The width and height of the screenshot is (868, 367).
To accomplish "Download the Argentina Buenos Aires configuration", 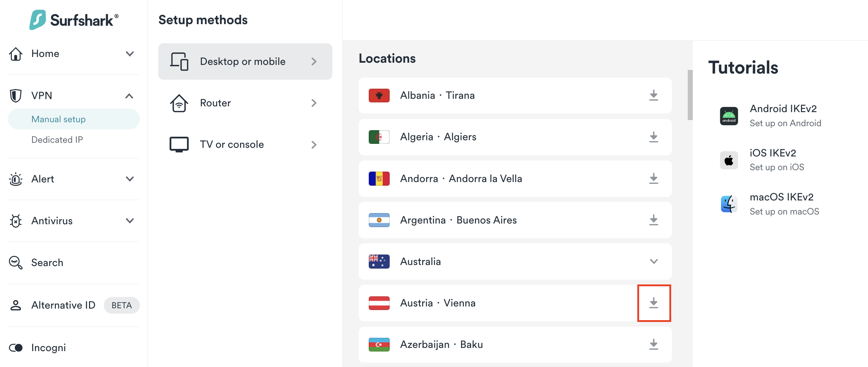I will [654, 220].
